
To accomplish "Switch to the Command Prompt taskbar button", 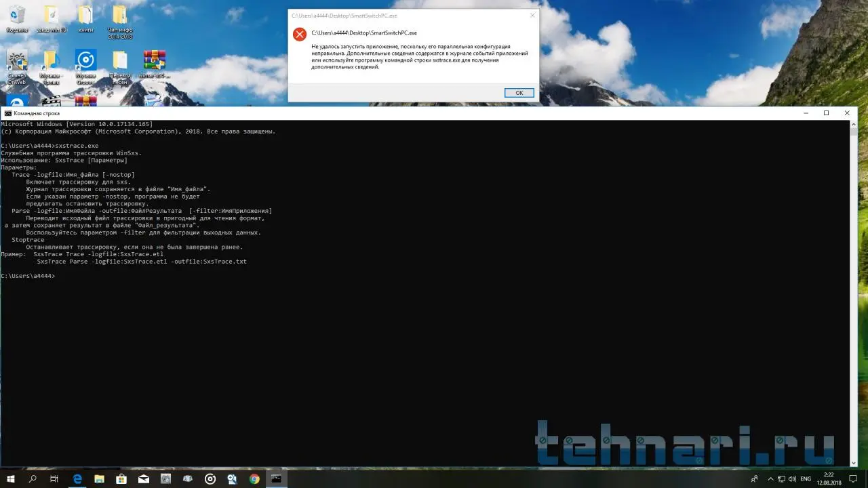I will pyautogui.click(x=276, y=479).
